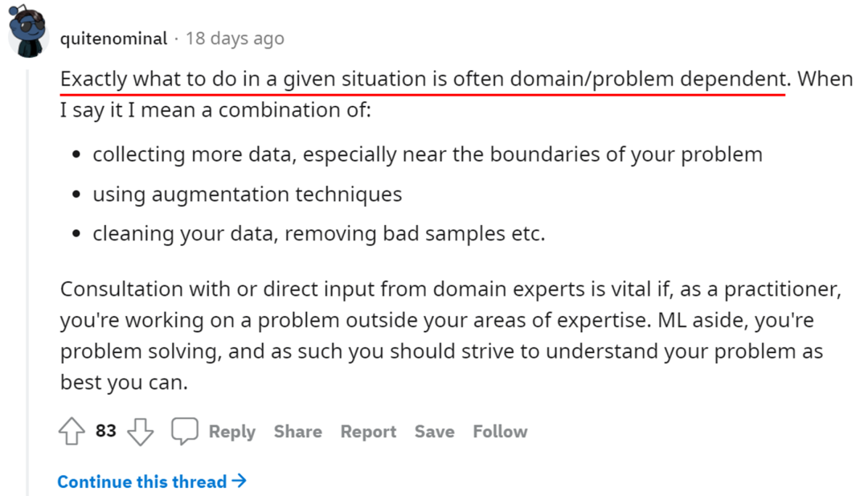Click the vote score 83

[106, 431]
